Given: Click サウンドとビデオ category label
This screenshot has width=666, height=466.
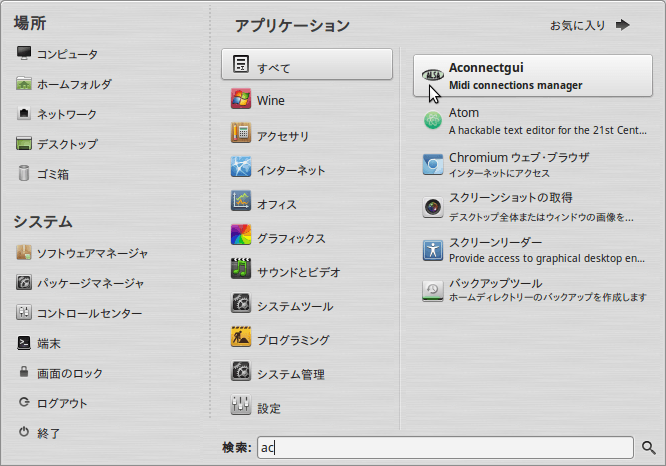Looking at the screenshot, I should pyautogui.click(x=299, y=273).
